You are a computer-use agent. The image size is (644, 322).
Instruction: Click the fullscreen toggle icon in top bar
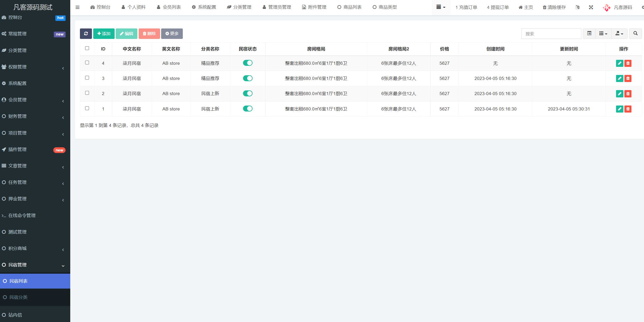[x=591, y=7]
